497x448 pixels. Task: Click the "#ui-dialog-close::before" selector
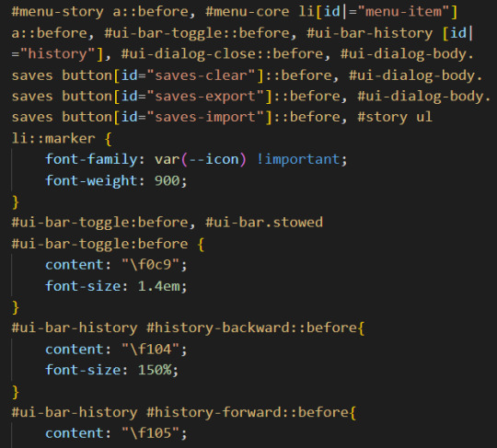click(222, 54)
